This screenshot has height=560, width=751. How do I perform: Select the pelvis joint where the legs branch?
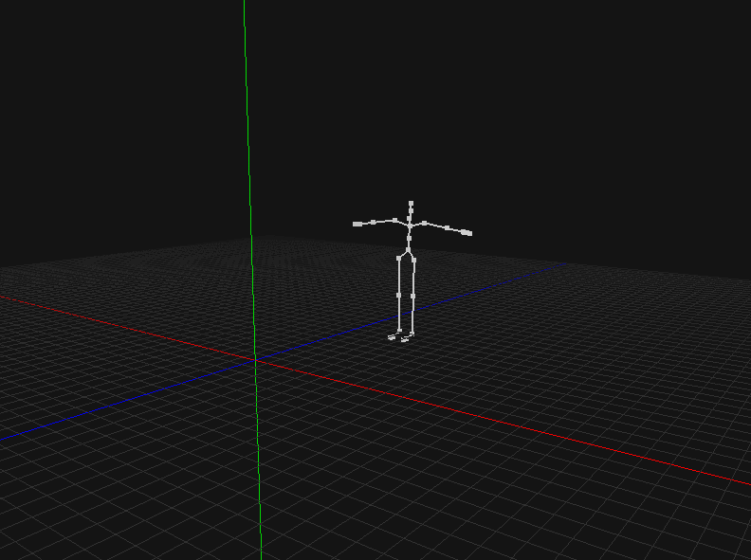pyautogui.click(x=408, y=249)
